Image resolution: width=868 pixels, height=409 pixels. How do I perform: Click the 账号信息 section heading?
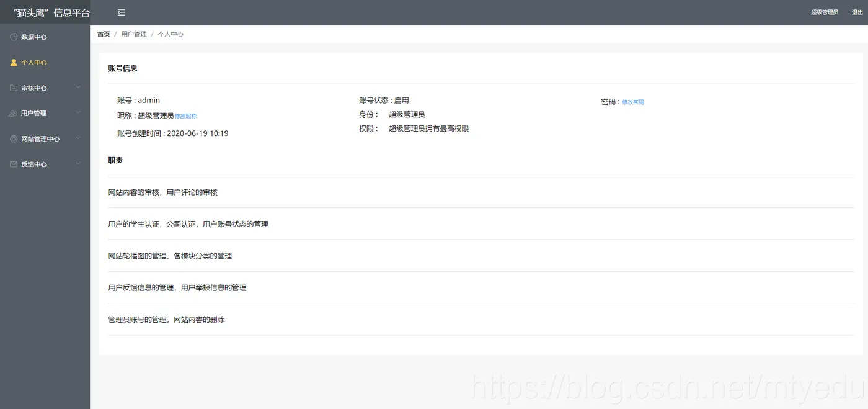[x=123, y=68]
